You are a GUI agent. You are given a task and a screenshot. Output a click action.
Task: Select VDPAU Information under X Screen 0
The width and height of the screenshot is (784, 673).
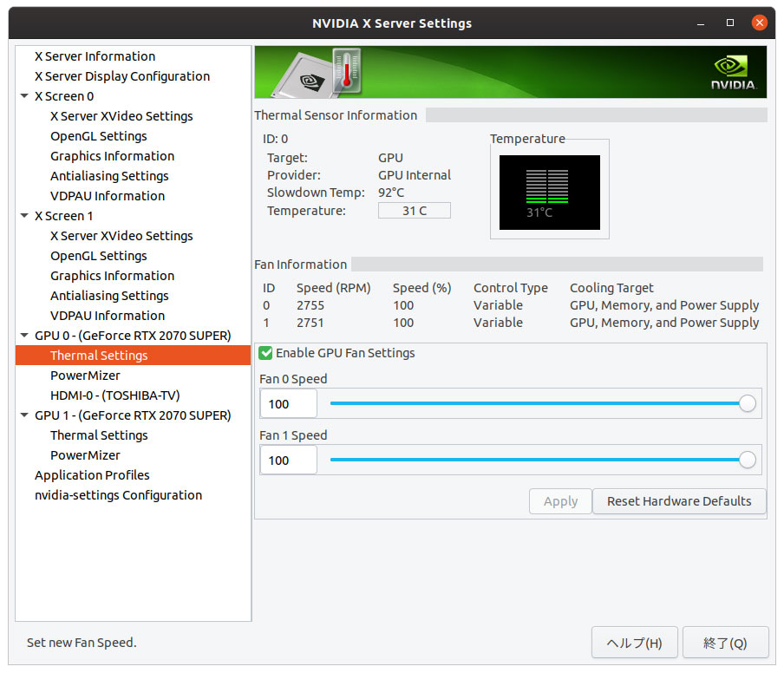(108, 196)
